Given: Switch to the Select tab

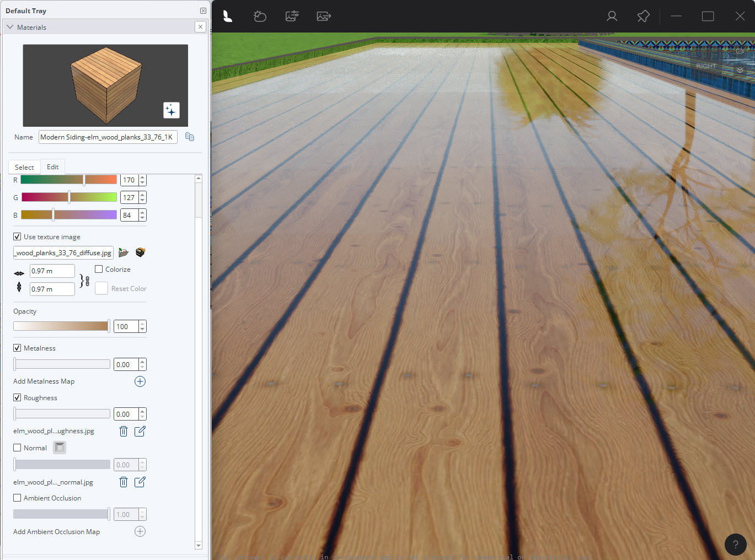Looking at the screenshot, I should pyautogui.click(x=24, y=166).
